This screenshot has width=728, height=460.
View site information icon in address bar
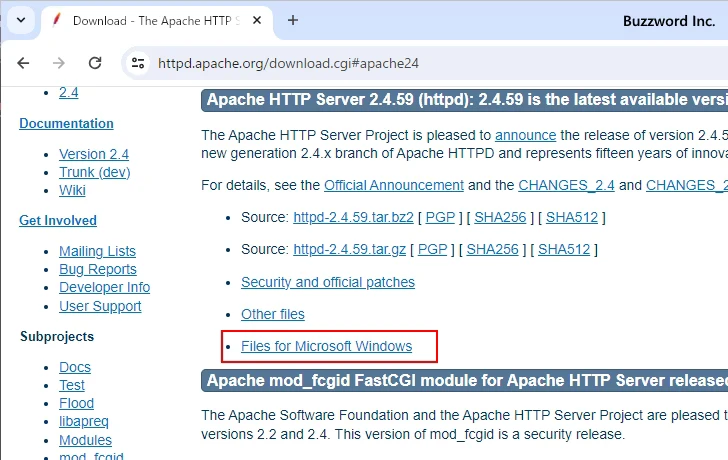pyautogui.click(x=138, y=63)
